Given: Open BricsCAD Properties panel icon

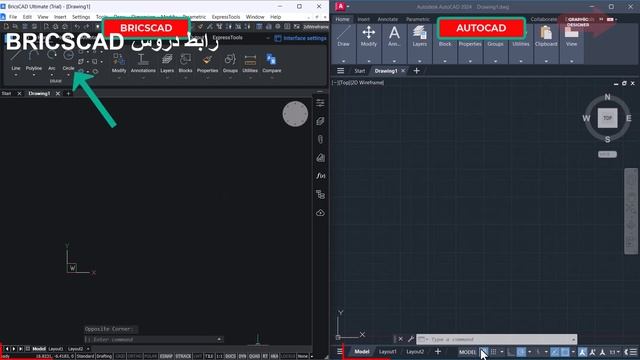Looking at the screenshot, I should point(207,60).
